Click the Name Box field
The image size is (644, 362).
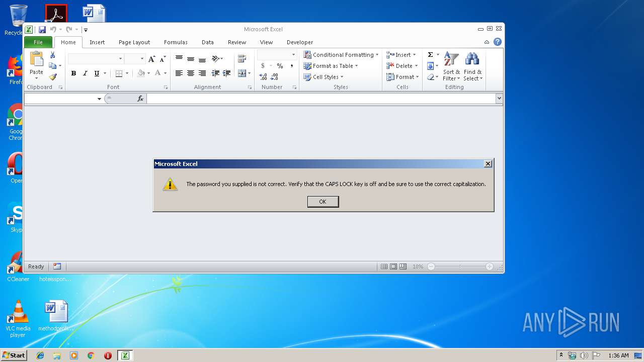(60, 99)
